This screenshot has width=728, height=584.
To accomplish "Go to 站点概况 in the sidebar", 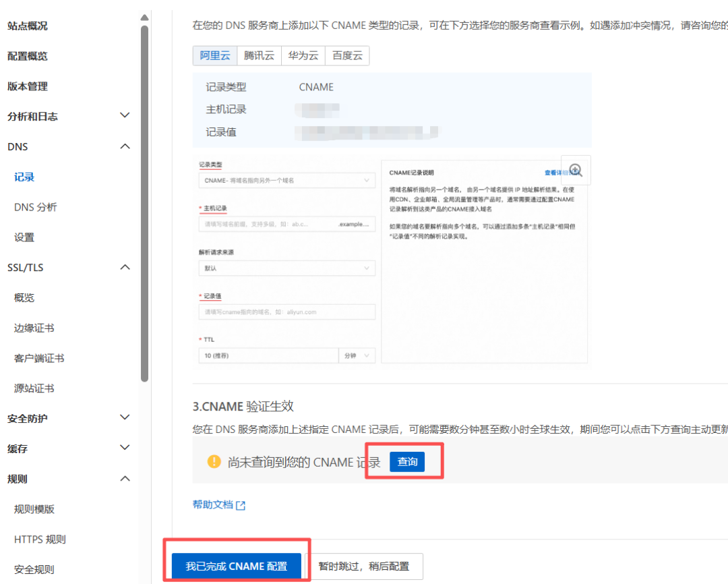I will pos(28,26).
